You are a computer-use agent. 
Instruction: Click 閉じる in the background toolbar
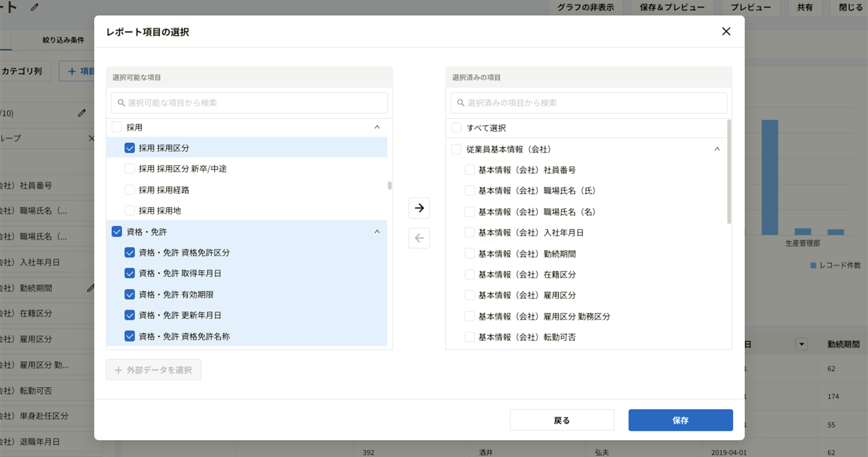[850, 7]
